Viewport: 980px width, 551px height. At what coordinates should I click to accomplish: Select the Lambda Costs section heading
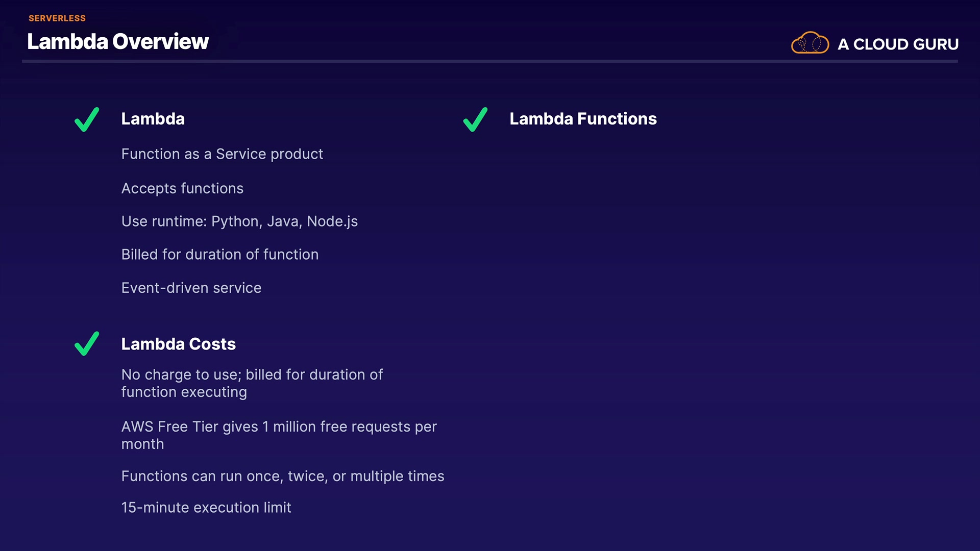click(x=179, y=344)
